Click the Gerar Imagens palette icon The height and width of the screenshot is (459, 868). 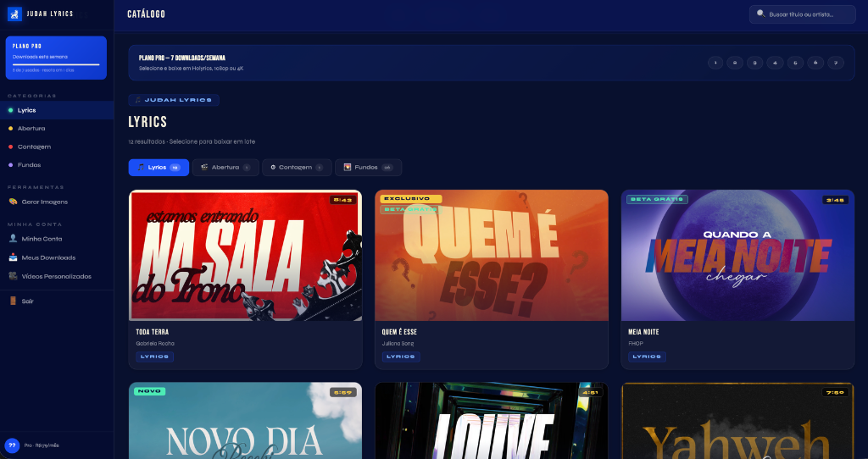pos(13,202)
